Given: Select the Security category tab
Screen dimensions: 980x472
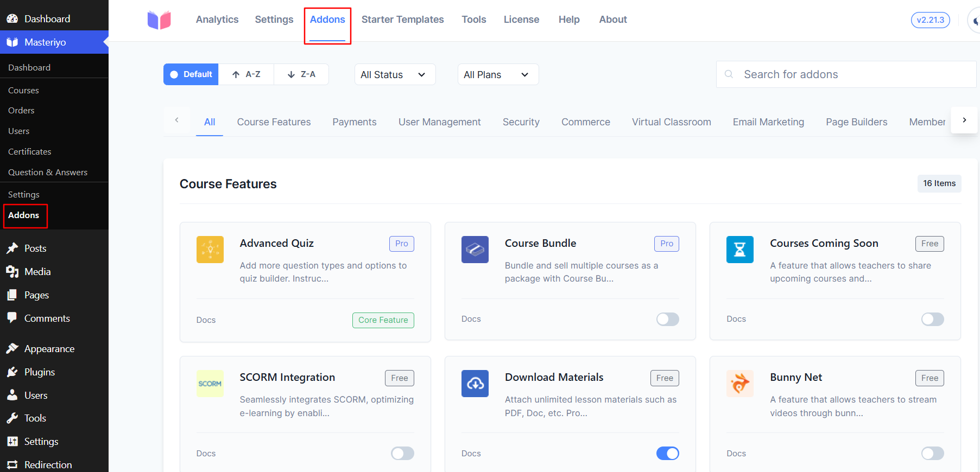Looking at the screenshot, I should pos(521,122).
